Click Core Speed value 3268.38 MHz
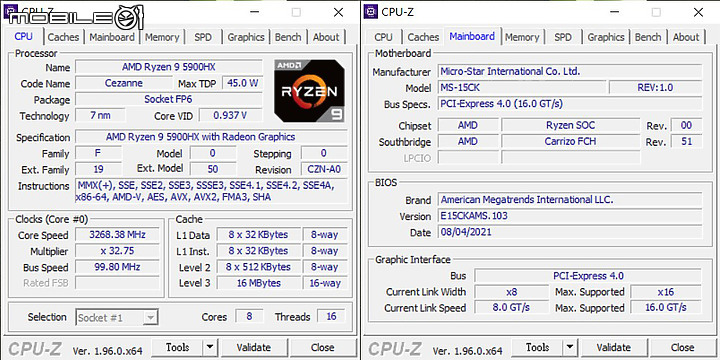Viewport: 720px width, 360px height. (x=118, y=235)
